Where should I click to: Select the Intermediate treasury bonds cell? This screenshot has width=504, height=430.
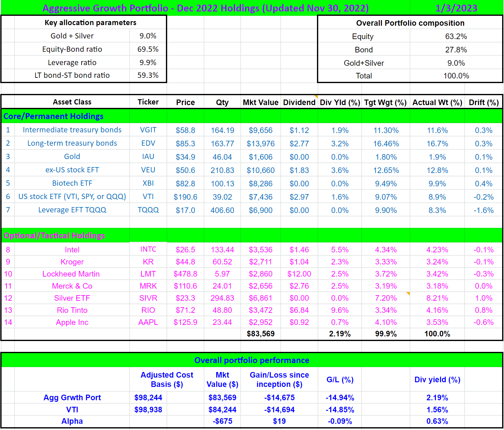click(x=72, y=130)
